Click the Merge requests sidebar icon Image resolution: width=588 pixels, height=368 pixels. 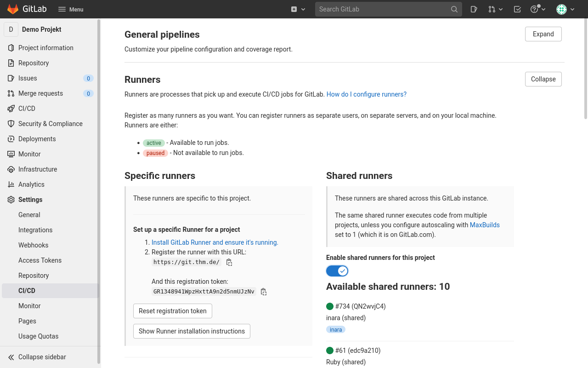click(11, 93)
